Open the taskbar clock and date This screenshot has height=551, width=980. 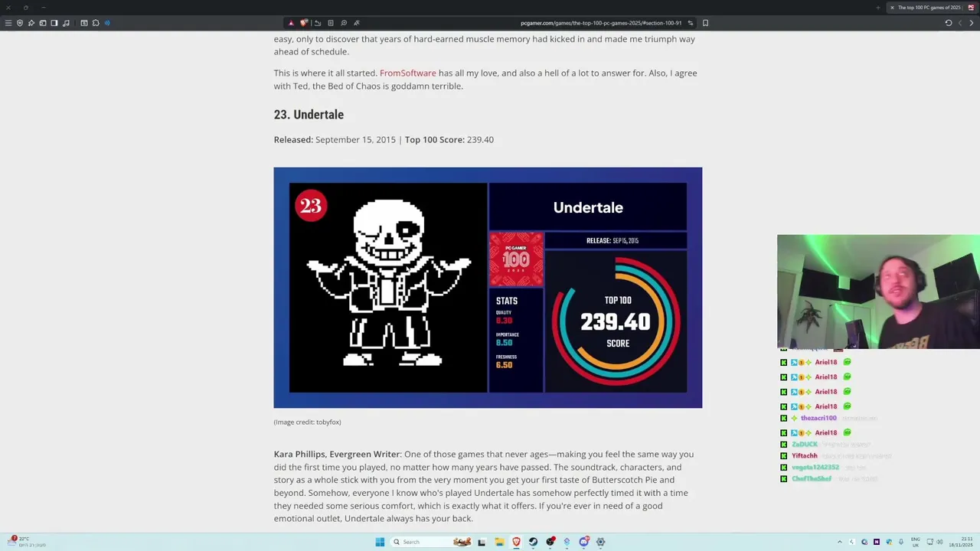click(x=960, y=542)
